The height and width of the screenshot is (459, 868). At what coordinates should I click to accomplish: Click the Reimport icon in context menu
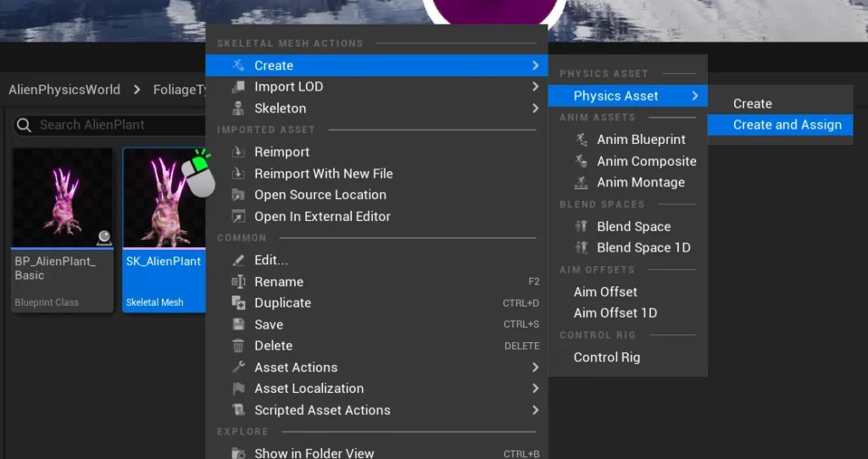238,152
